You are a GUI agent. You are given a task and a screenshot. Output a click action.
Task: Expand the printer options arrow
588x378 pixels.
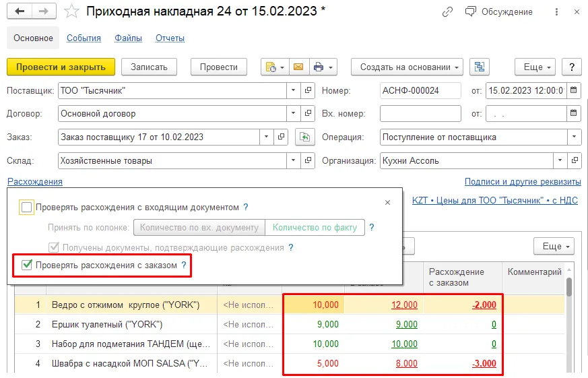pyautogui.click(x=331, y=67)
